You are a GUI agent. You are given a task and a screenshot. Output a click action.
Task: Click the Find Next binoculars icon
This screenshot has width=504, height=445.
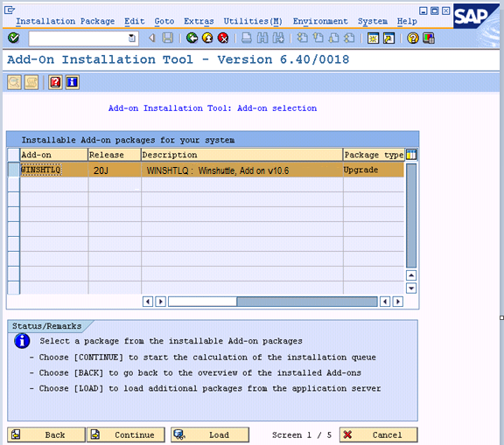[278, 38]
